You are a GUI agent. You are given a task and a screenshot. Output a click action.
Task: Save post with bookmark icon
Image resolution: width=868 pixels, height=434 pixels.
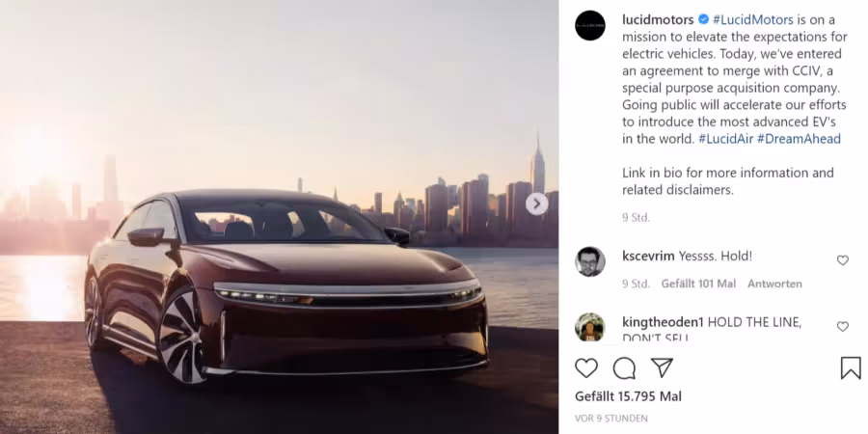[x=851, y=368]
